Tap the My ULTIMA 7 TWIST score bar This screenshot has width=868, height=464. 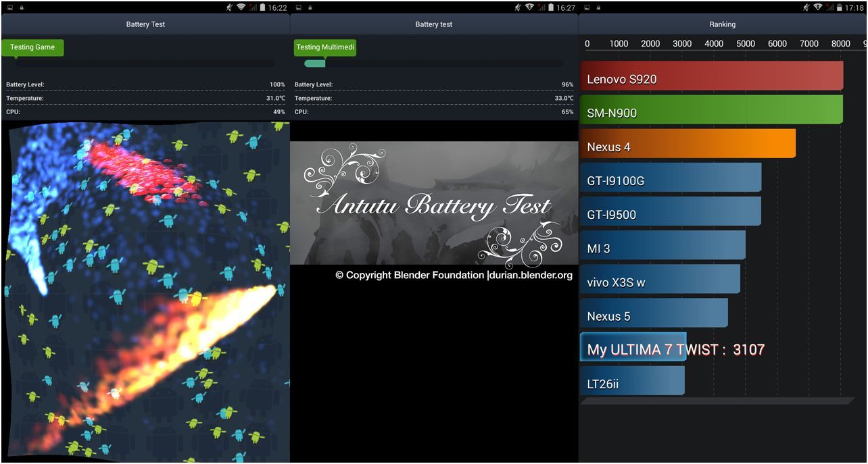click(x=633, y=347)
